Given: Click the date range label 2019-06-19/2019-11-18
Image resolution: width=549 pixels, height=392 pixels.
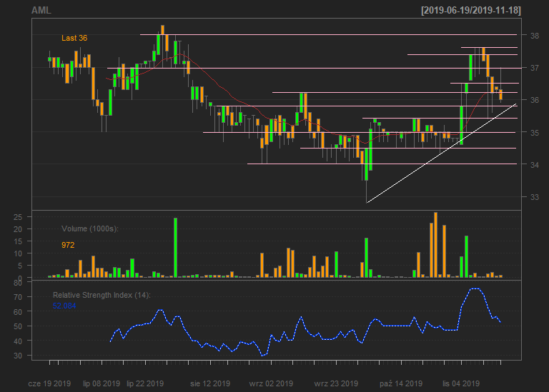Looking at the screenshot, I should pos(471,11).
